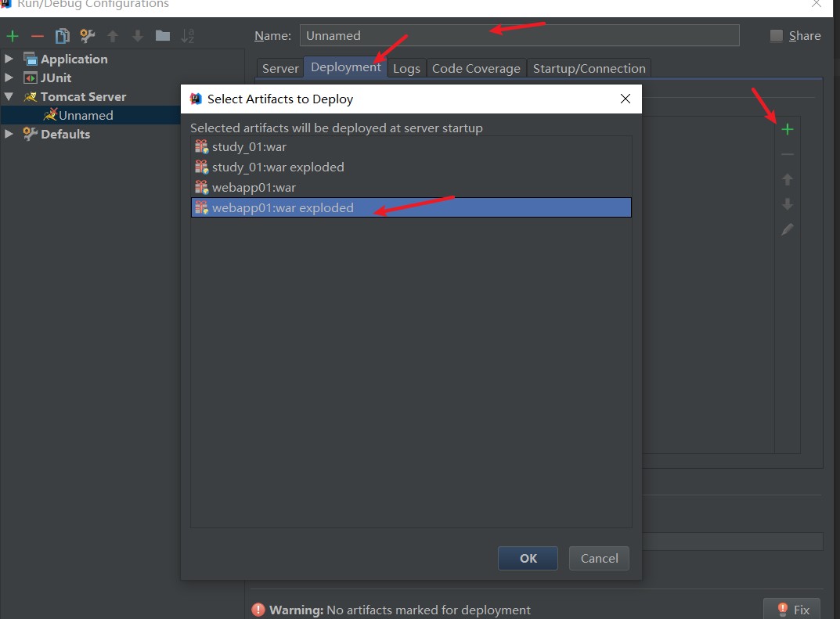Screen dimensions: 840x619
Task: Confirm with the OK button
Action: pyautogui.click(x=528, y=558)
